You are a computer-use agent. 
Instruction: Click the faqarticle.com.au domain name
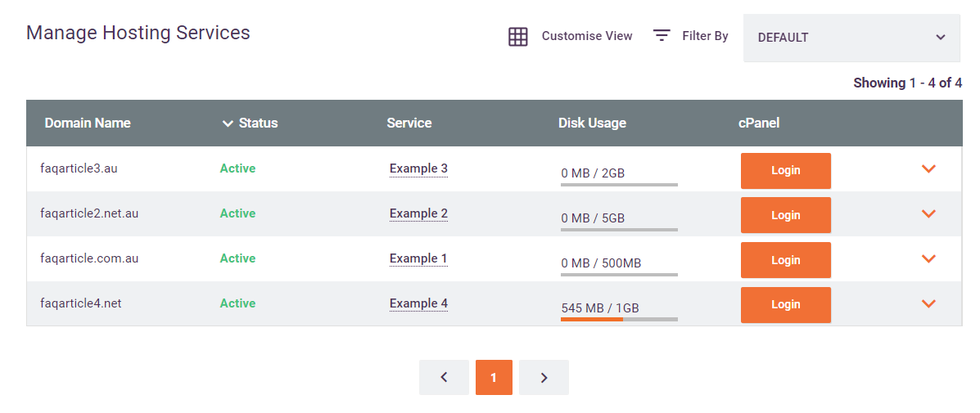pos(88,258)
